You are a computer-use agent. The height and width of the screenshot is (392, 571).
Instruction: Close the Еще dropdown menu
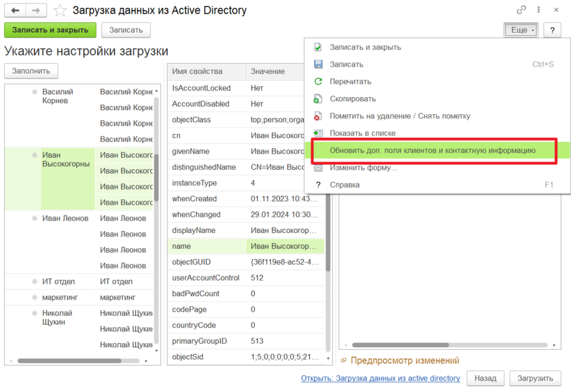(x=520, y=31)
